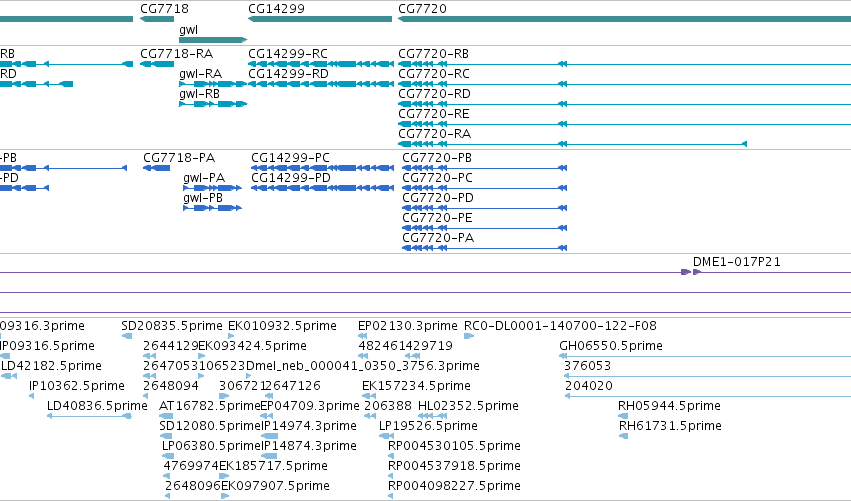Select the CG7720-RD transcript label
The image size is (851, 501).
tap(434, 94)
